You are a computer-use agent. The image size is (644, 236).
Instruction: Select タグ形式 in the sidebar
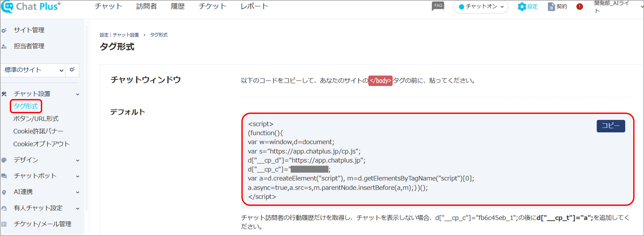click(x=26, y=106)
